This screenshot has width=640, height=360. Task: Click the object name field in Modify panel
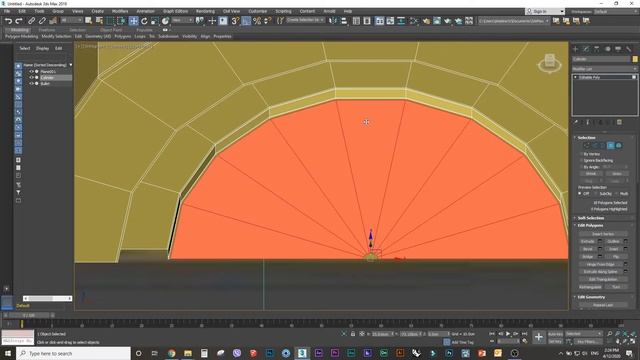[x=601, y=59]
